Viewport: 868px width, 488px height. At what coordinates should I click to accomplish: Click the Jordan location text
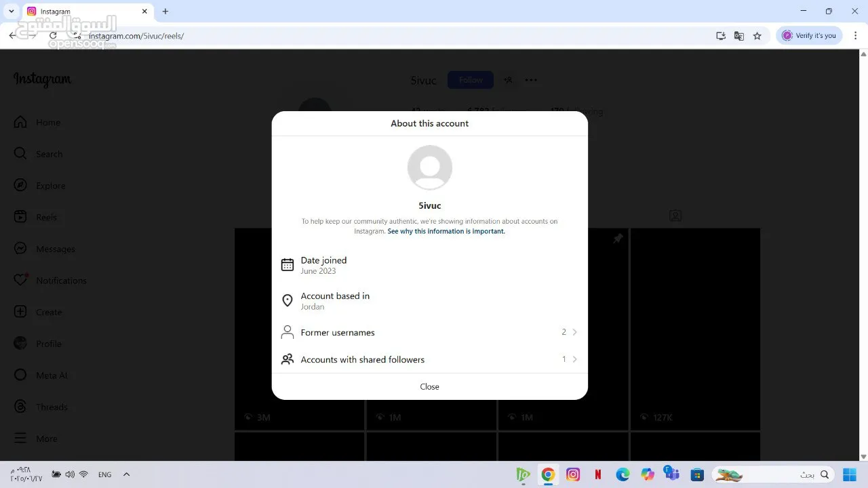click(313, 307)
